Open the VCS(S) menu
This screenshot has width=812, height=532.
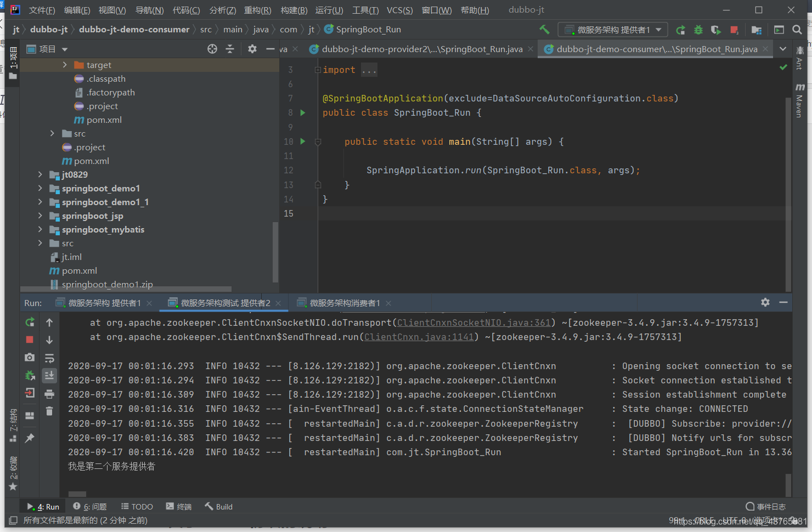[x=399, y=10]
